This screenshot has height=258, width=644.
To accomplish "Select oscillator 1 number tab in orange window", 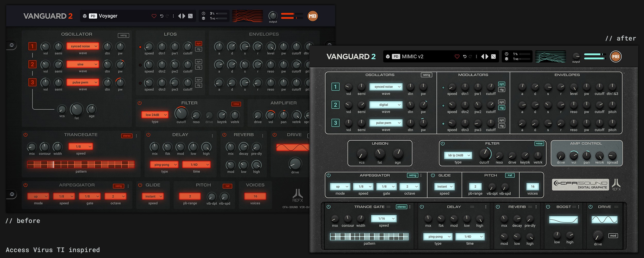I will point(32,46).
